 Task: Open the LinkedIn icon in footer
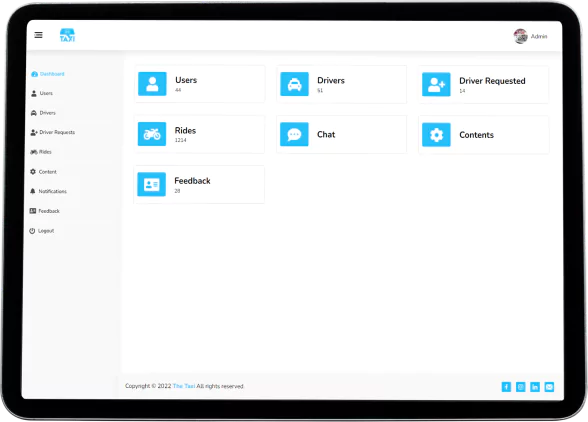535,387
